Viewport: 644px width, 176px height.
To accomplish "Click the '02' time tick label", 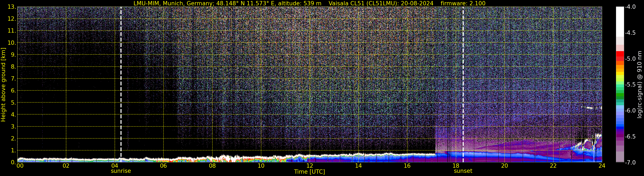I will tap(66, 166).
